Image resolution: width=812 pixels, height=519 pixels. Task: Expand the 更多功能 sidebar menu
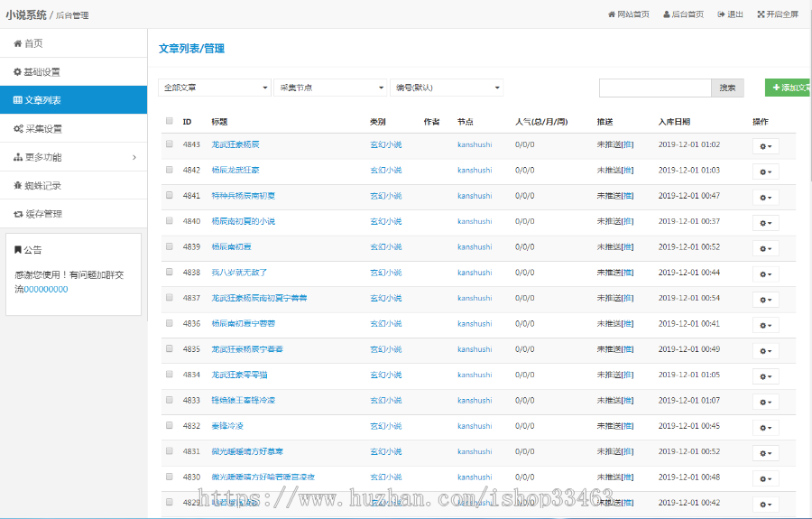point(74,157)
